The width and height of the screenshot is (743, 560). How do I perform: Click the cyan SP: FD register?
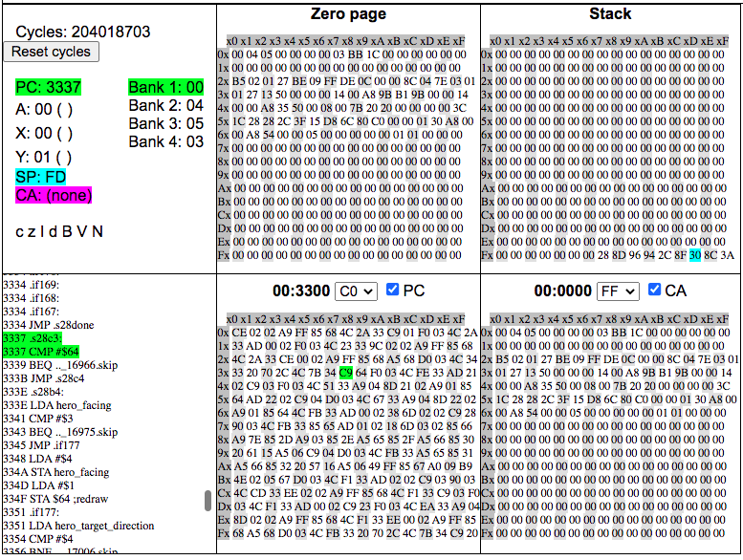pos(41,177)
